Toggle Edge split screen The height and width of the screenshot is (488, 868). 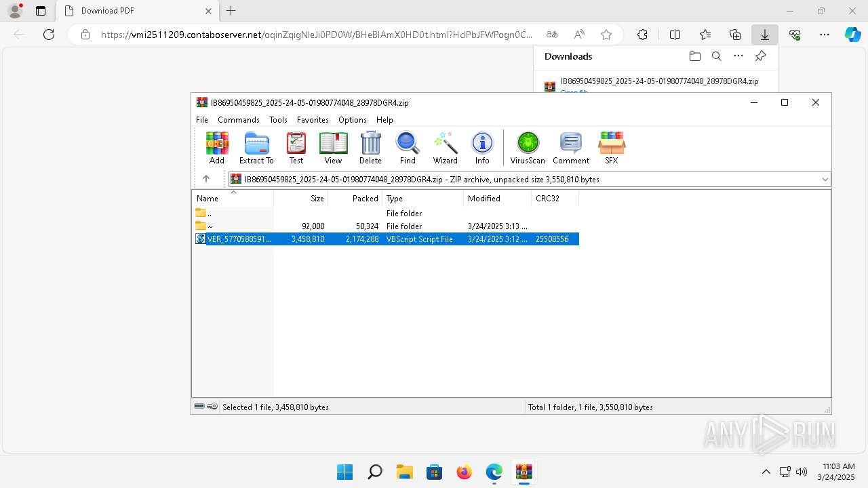tap(675, 35)
